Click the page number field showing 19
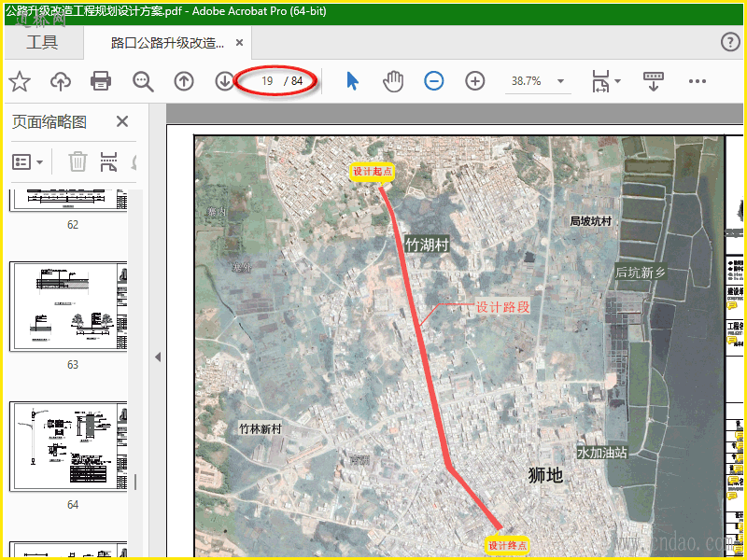 tap(267, 81)
